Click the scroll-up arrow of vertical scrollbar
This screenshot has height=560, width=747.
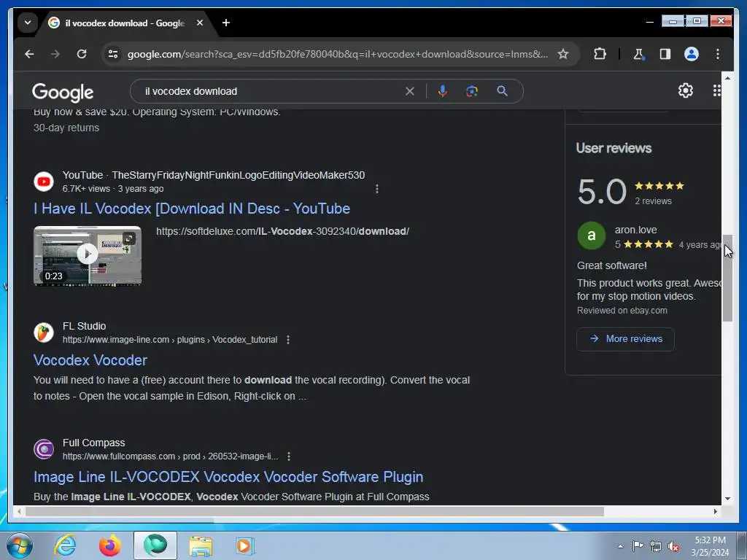coord(727,77)
